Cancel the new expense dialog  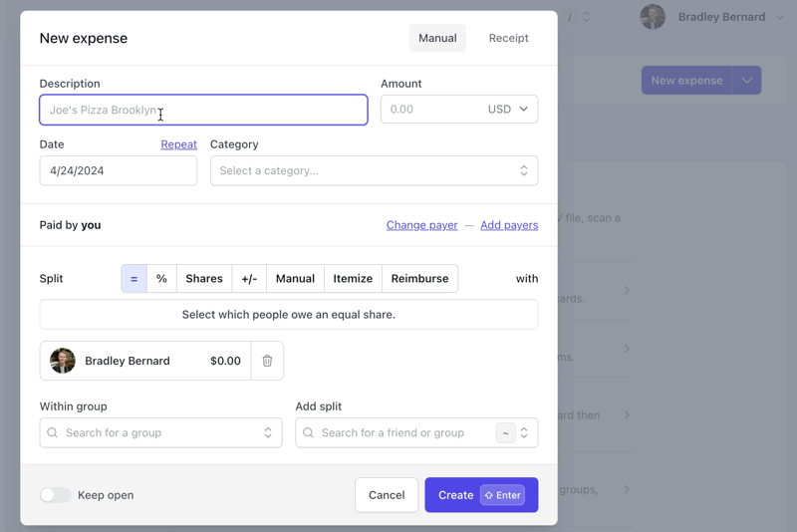(x=387, y=495)
